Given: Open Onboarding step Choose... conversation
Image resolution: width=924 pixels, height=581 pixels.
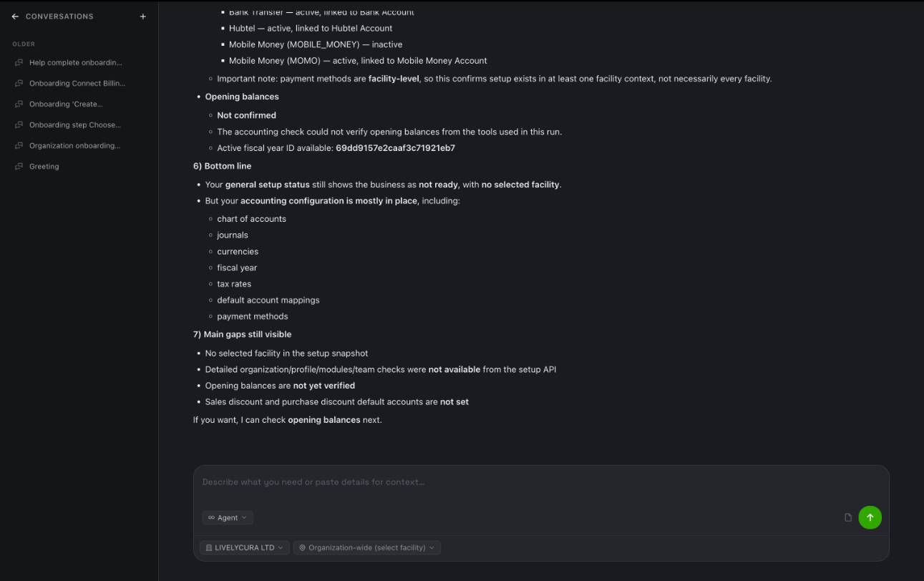Looking at the screenshot, I should [75, 125].
